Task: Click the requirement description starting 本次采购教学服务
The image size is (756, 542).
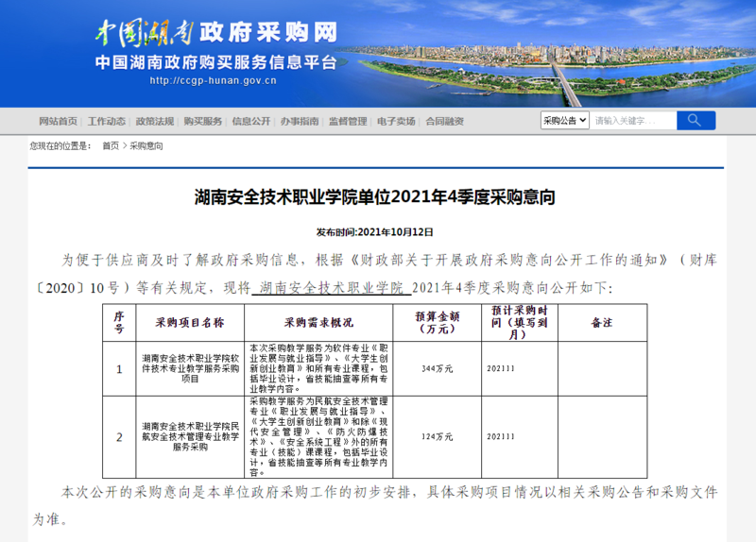Action: coord(318,368)
